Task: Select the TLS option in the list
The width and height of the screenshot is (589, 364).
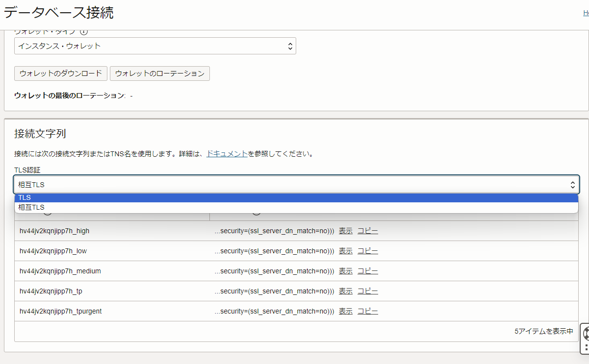Action: [x=296, y=197]
